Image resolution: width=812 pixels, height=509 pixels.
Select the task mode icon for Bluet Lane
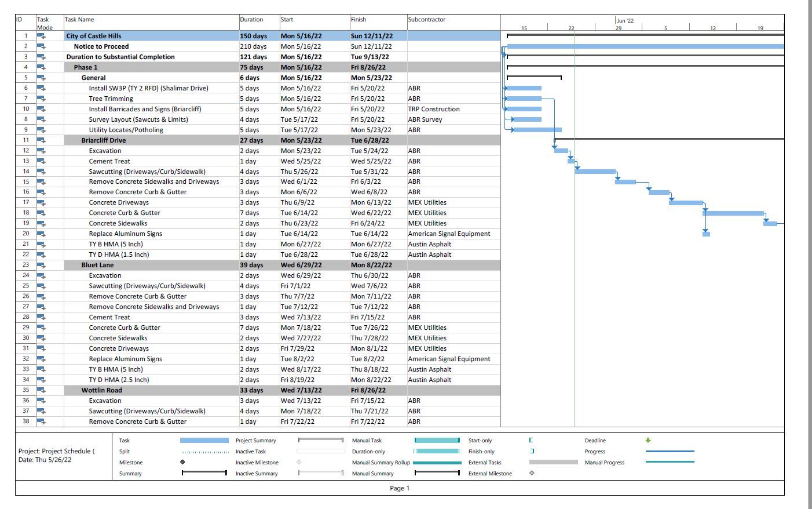pyautogui.click(x=41, y=265)
